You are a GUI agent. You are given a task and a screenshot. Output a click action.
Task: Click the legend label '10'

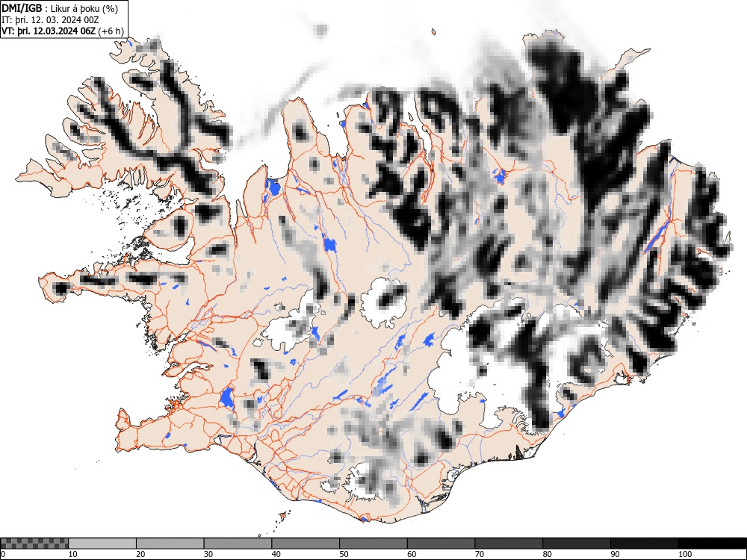click(73, 554)
